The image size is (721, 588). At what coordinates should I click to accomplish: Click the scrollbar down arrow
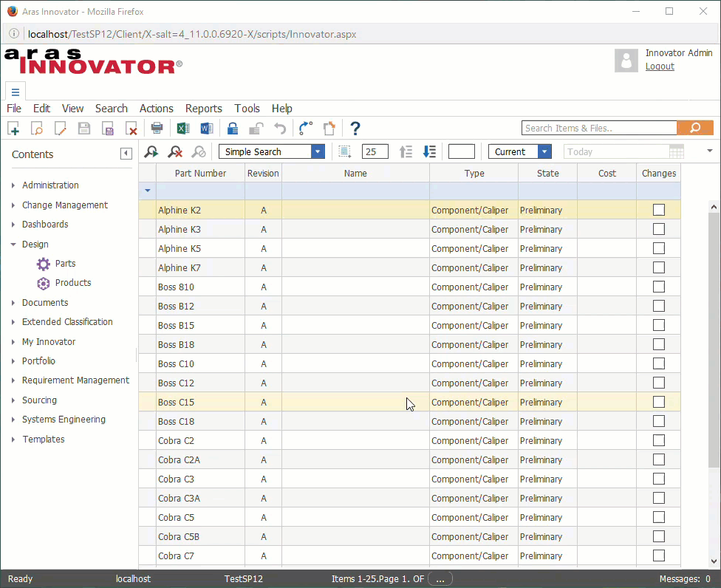point(714,561)
